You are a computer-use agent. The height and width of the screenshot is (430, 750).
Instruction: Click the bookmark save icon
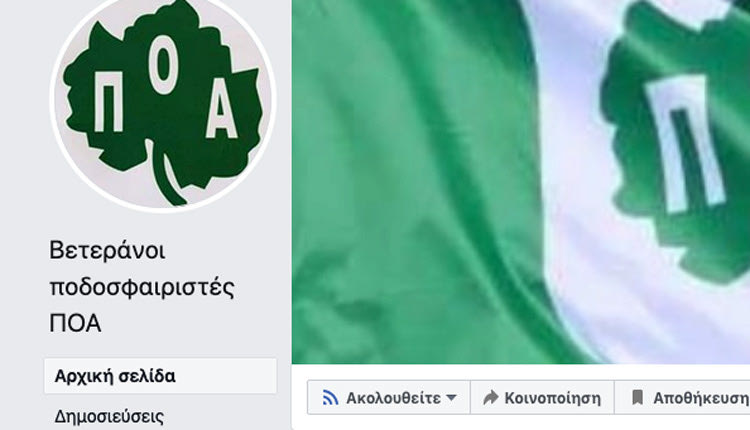coord(637,397)
